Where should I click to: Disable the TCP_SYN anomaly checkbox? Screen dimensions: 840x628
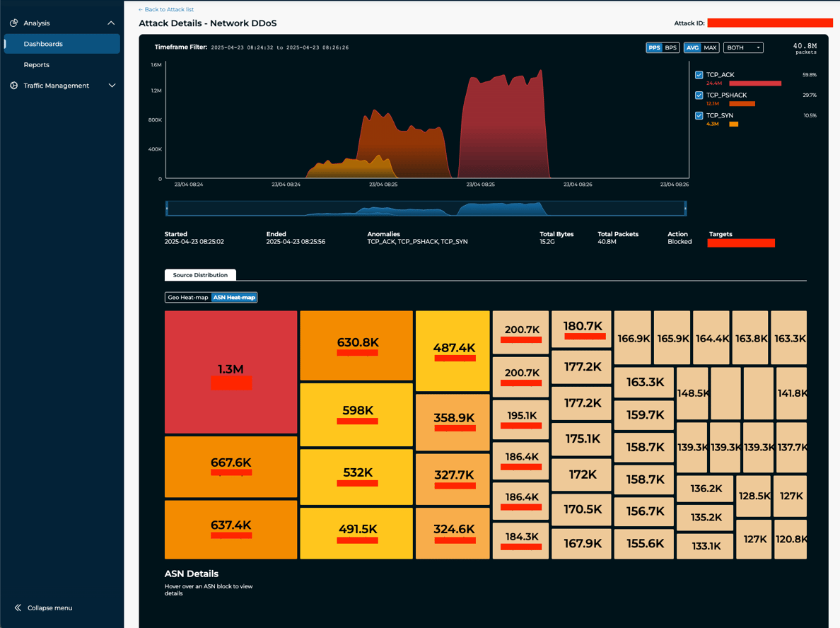click(699, 115)
